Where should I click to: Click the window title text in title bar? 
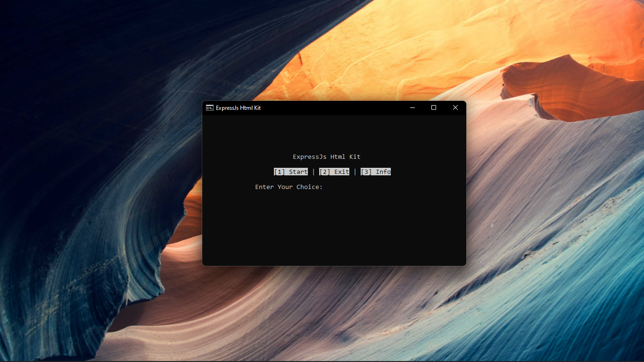(238, 107)
